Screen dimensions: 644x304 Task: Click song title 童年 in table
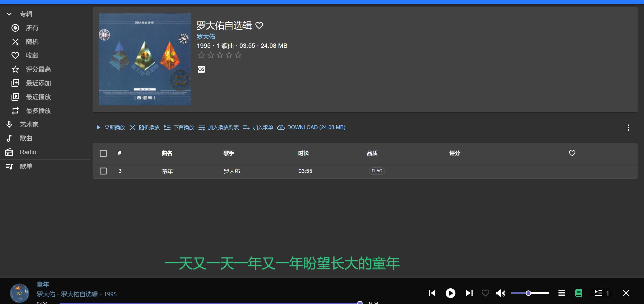tap(167, 171)
